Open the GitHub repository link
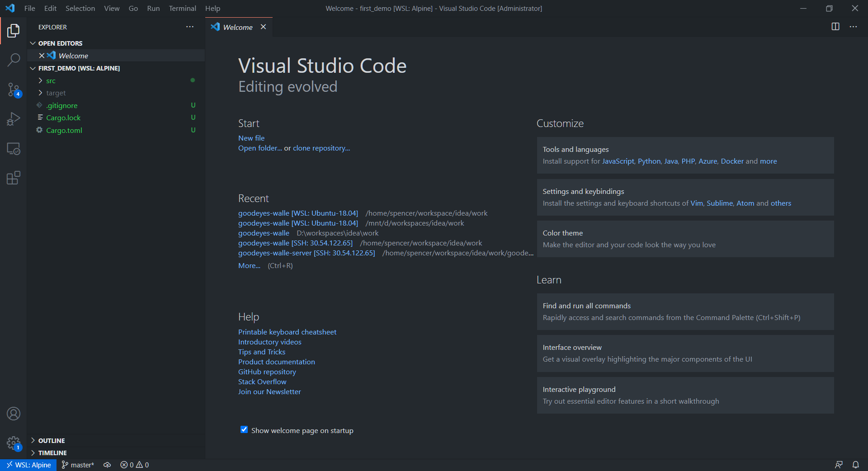 [267, 372]
